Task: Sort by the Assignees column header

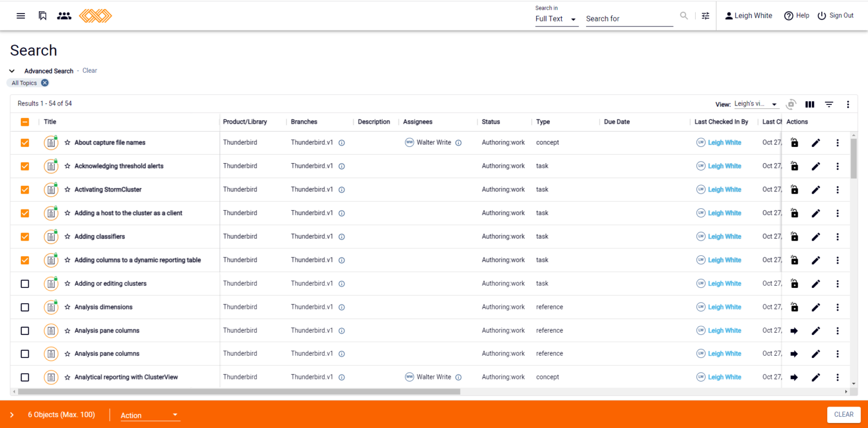Action: point(418,121)
